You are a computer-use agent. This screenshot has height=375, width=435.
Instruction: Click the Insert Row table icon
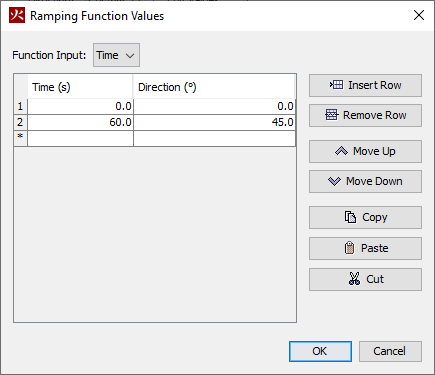(x=336, y=85)
